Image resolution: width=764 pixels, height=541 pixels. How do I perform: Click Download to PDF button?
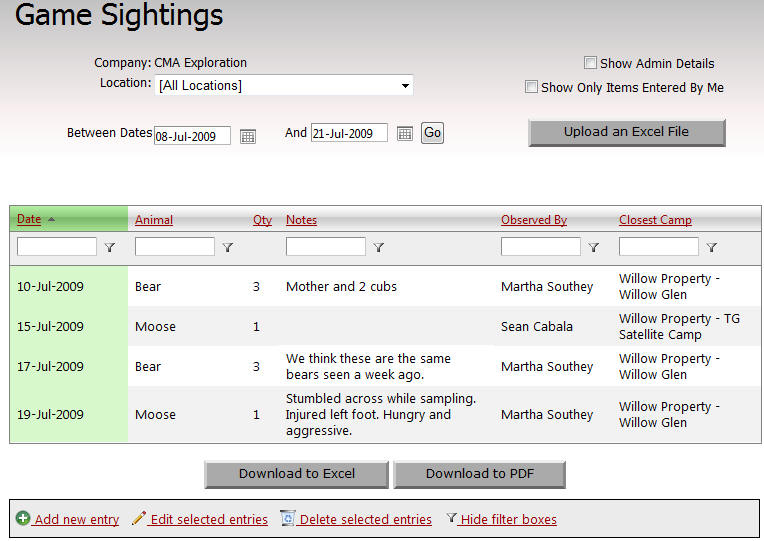click(x=479, y=474)
